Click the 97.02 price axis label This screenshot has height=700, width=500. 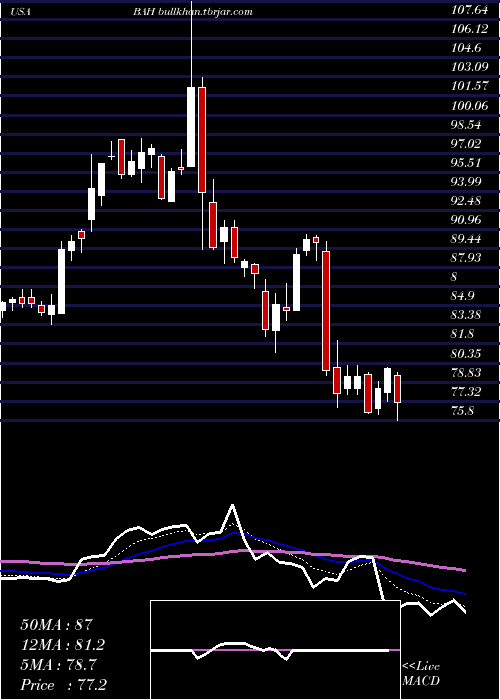pyautogui.click(x=467, y=143)
